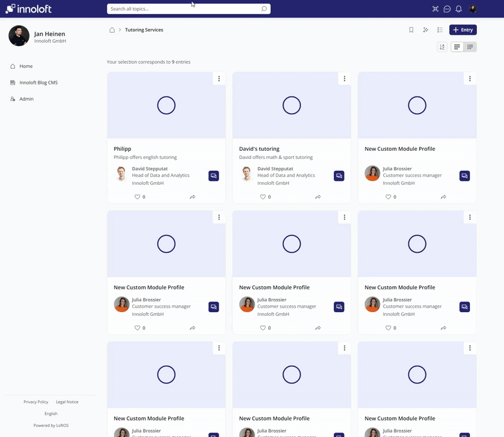This screenshot has height=437, width=504.
Task: Focus the Search all topics field
Action: [x=184, y=9]
